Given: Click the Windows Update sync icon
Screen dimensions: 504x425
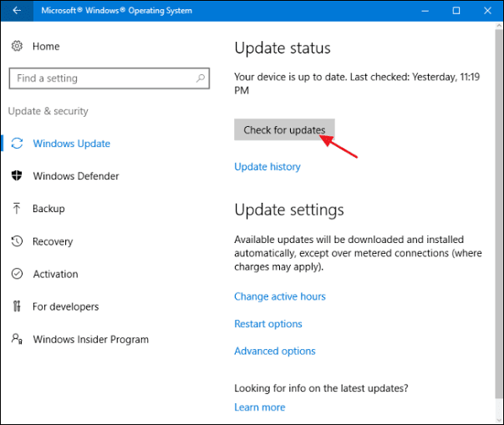Looking at the screenshot, I should (x=17, y=144).
